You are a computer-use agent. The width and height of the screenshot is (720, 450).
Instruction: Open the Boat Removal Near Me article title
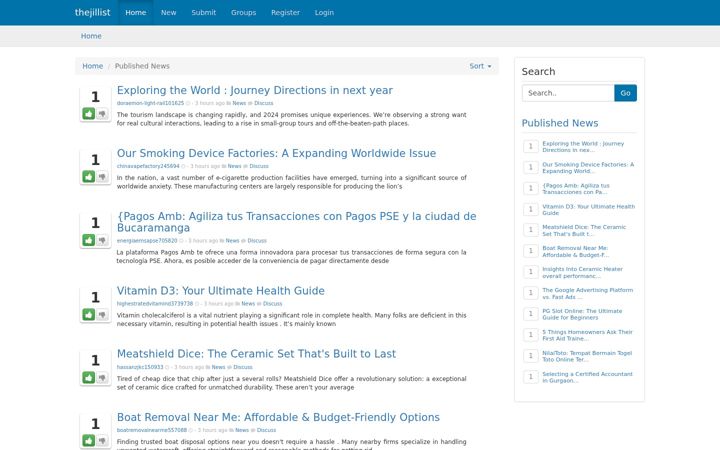click(x=278, y=417)
